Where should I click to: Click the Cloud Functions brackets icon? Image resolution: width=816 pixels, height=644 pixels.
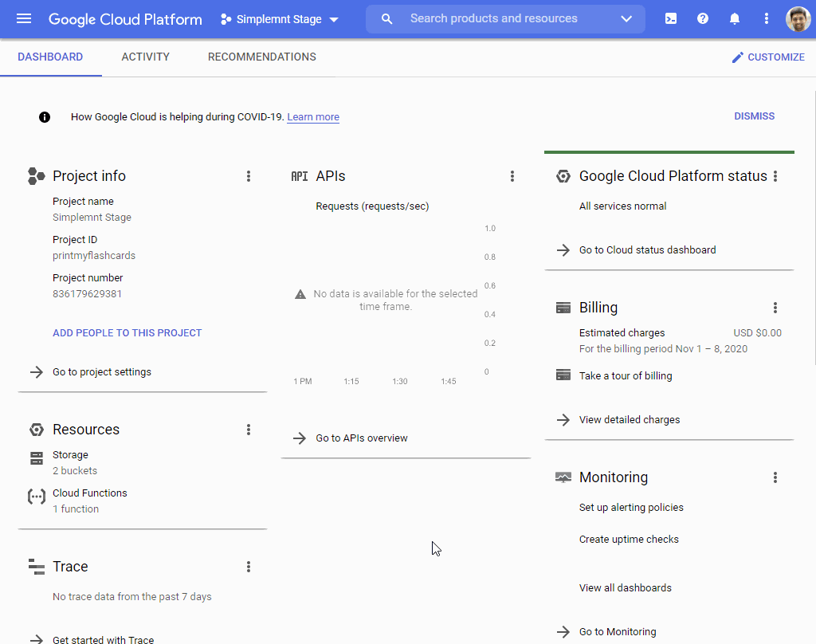[37, 497]
